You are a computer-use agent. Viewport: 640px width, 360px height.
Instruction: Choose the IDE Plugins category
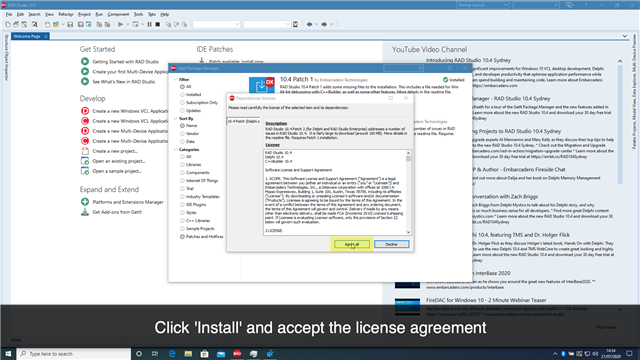[182, 205]
